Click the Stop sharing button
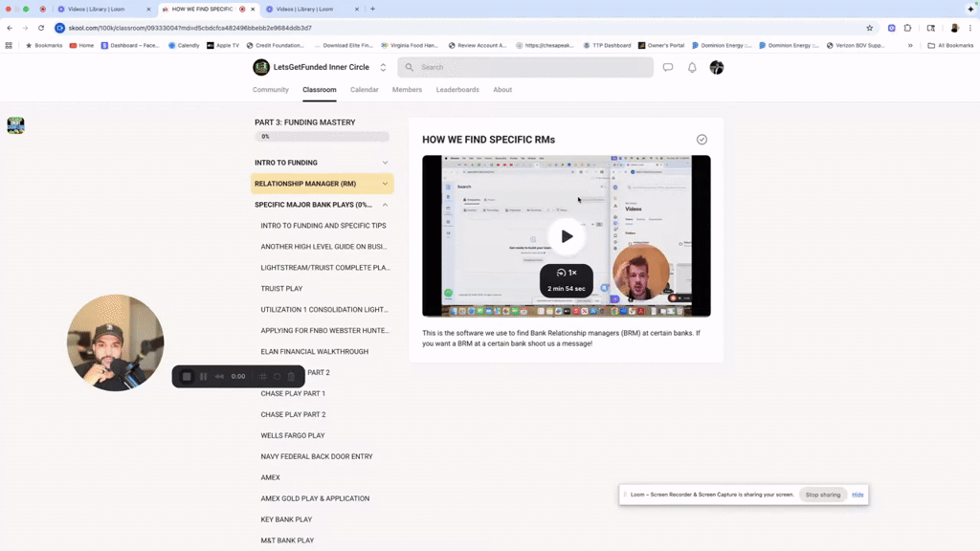980x551 pixels. [822, 495]
